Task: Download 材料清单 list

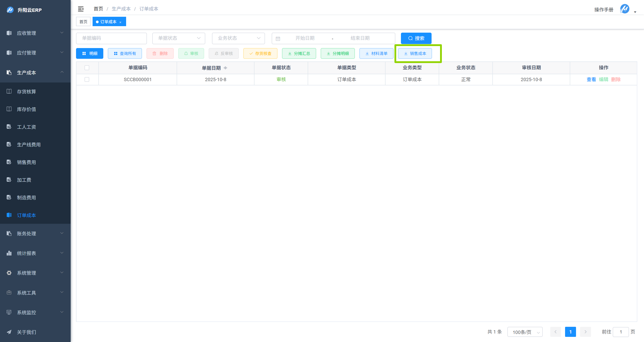Action: point(376,53)
